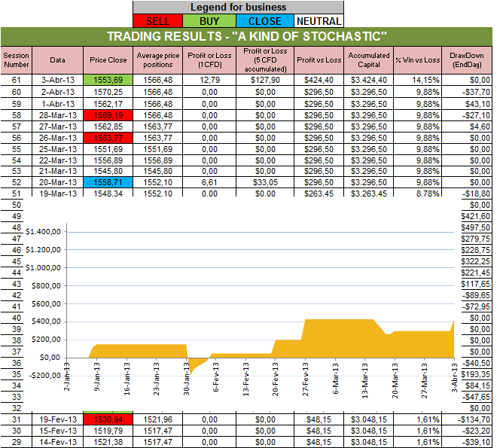
Task: Select the Average price positions header
Action: point(157,59)
